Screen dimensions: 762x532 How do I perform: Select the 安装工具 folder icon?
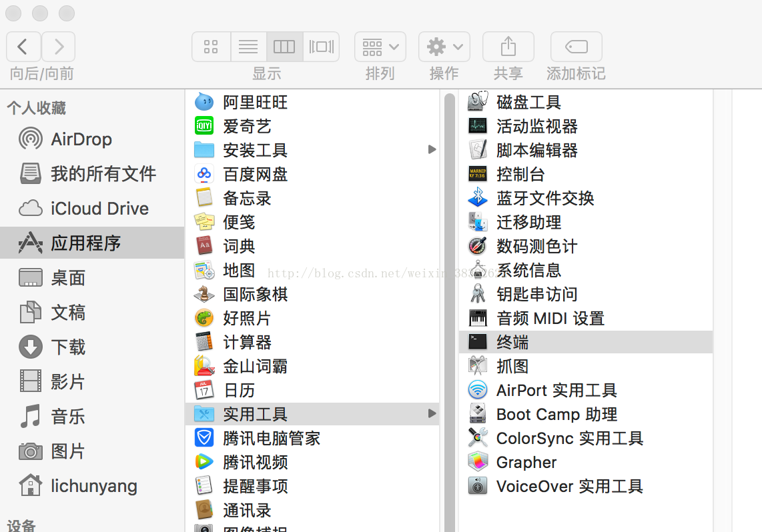(x=204, y=150)
